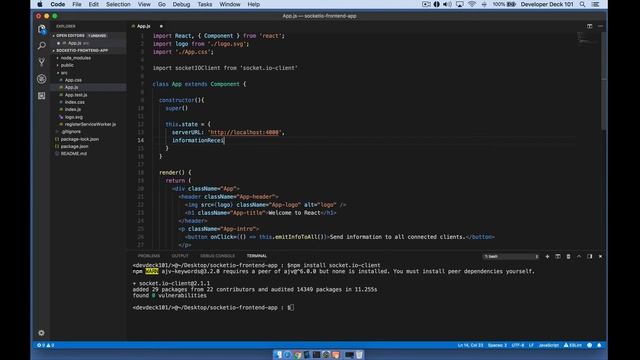640x360 pixels.
Task: Split the terminal panel
Action: pyautogui.click(x=558, y=256)
